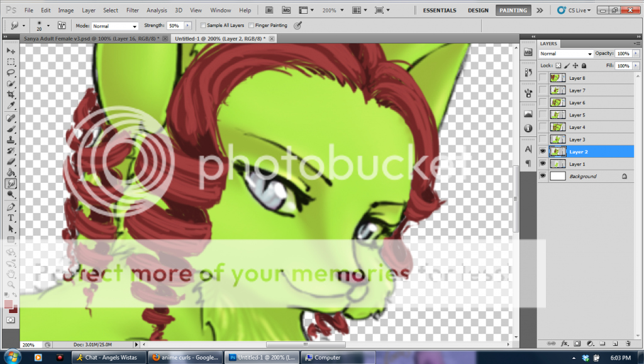The width and height of the screenshot is (644, 364).
Task: Open the smudge Mode dropdown
Action: [115, 26]
